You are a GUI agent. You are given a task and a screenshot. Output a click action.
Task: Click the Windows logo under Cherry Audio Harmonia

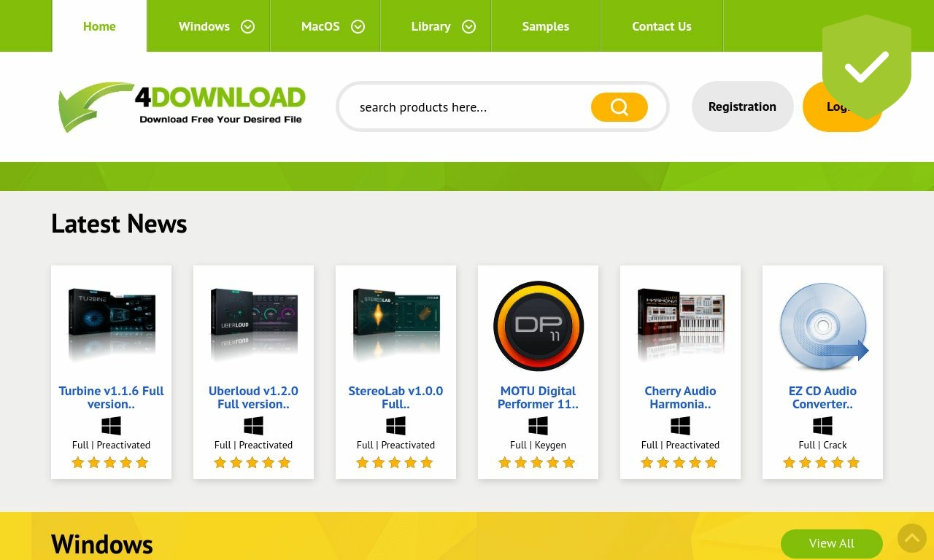pos(680,426)
